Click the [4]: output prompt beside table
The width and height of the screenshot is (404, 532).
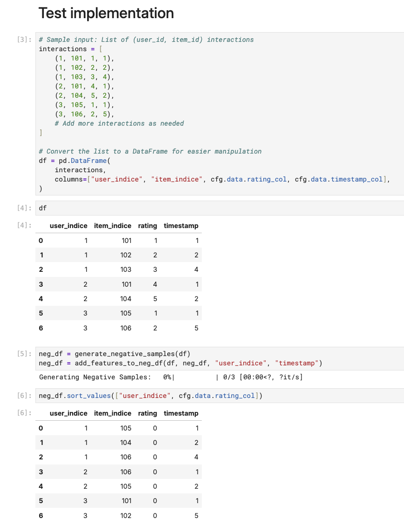[x=24, y=225]
